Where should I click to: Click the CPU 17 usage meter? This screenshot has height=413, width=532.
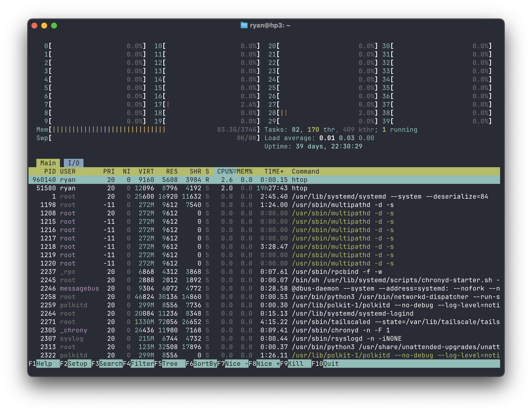[207, 104]
